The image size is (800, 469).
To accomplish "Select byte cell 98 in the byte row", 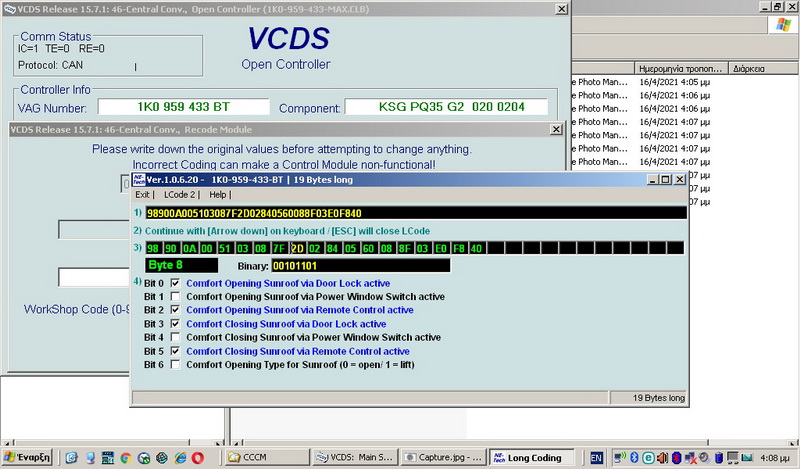I will [153, 249].
